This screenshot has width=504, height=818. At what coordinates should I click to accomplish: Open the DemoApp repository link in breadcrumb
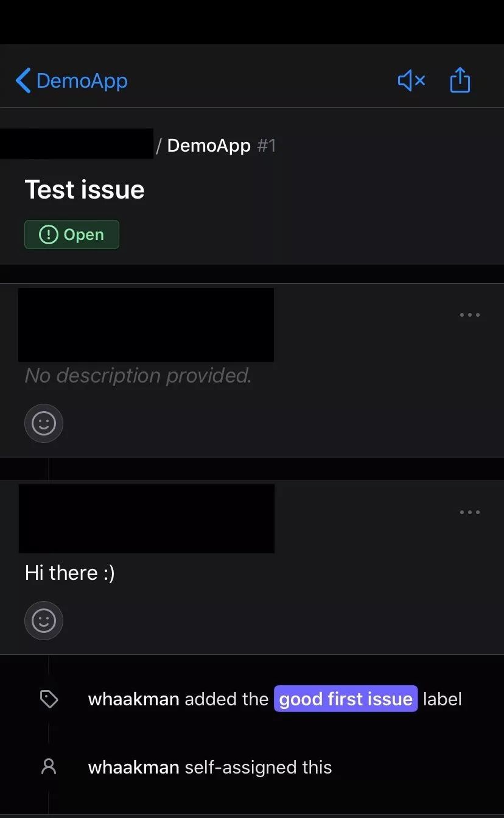[x=209, y=146]
